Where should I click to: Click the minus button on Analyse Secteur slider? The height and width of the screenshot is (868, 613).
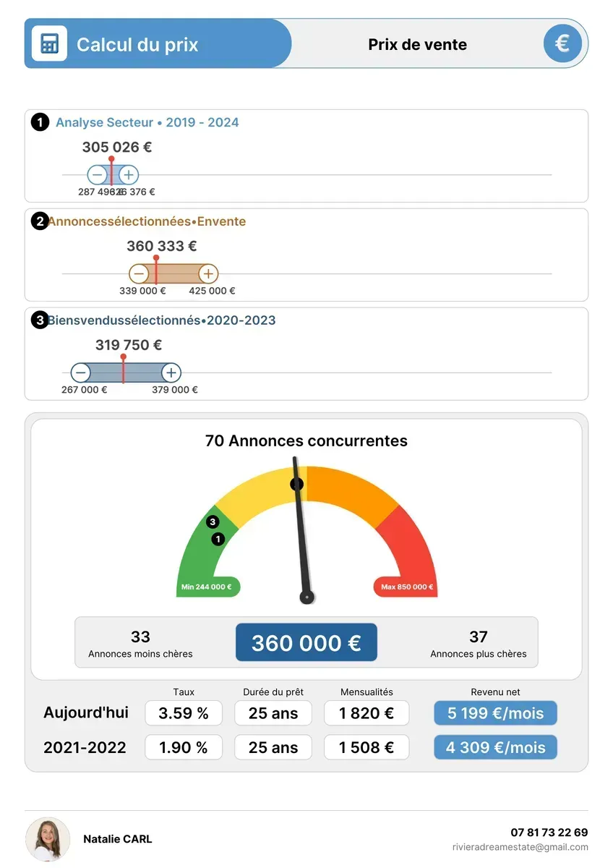(98, 174)
